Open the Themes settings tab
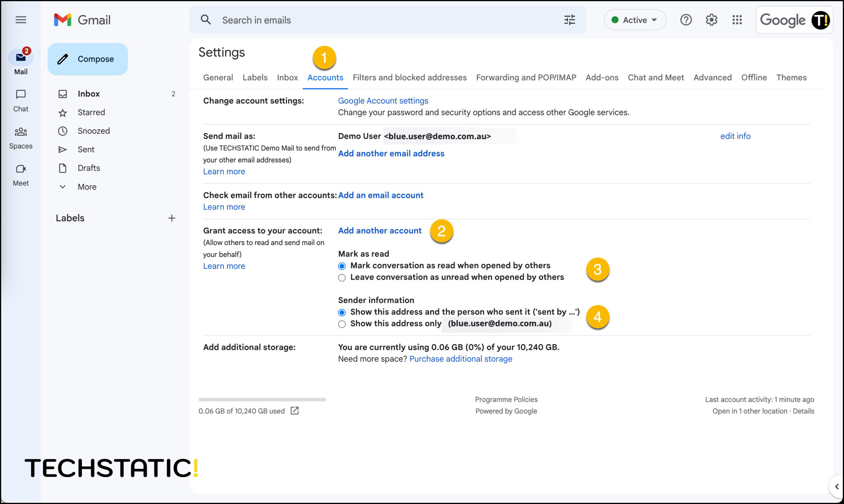This screenshot has height=504, width=844. pos(791,77)
